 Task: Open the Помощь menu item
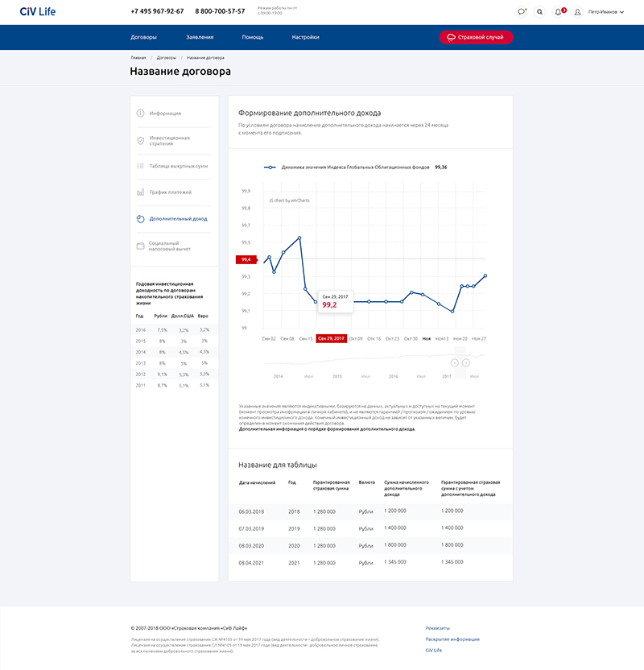coord(252,37)
